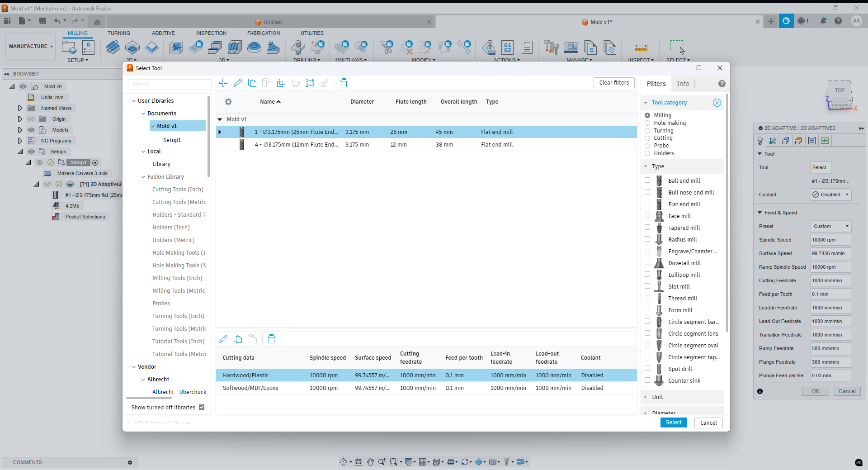The width and height of the screenshot is (868, 470).
Task: Select the Turning tool category radio
Action: [647, 131]
